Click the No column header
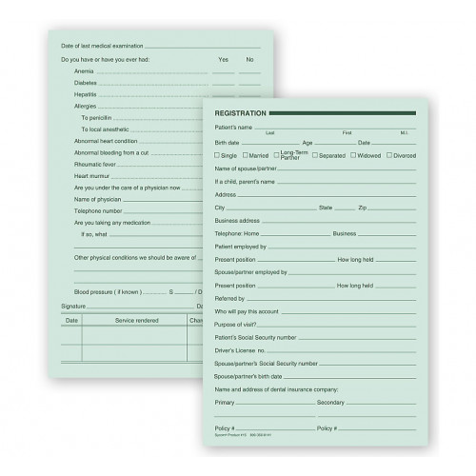 (249, 59)
